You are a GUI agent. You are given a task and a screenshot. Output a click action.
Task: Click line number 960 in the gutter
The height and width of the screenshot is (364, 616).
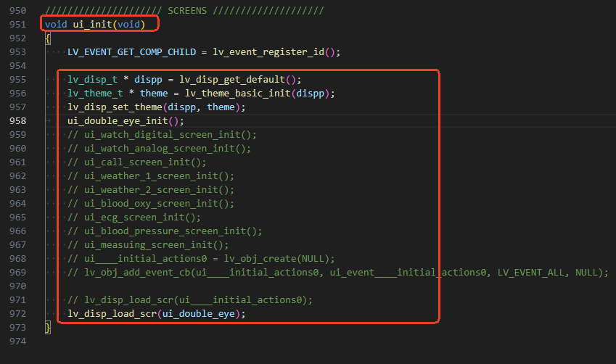pyautogui.click(x=17, y=149)
